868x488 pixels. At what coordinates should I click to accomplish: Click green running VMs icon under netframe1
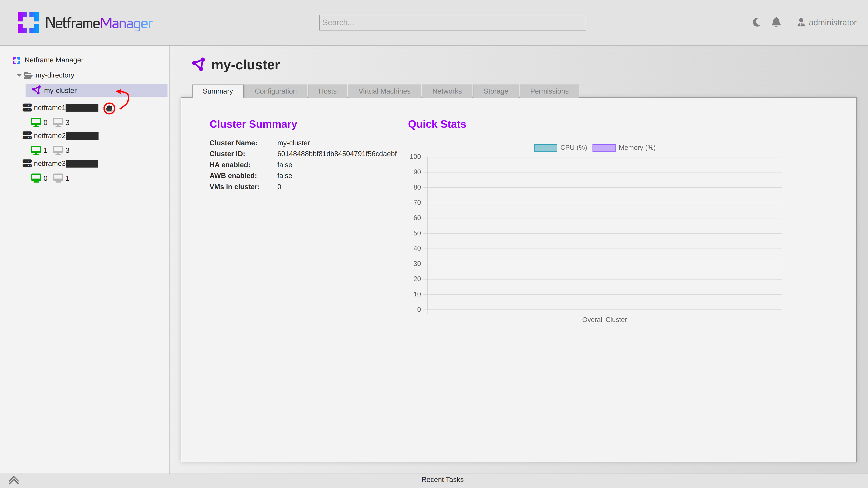[x=36, y=122]
